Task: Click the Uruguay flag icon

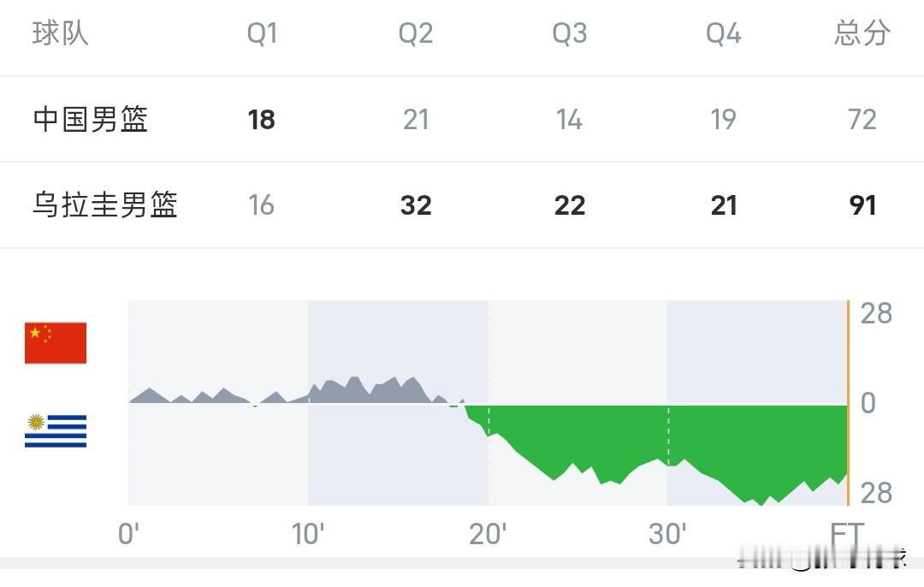Action: coord(56,430)
